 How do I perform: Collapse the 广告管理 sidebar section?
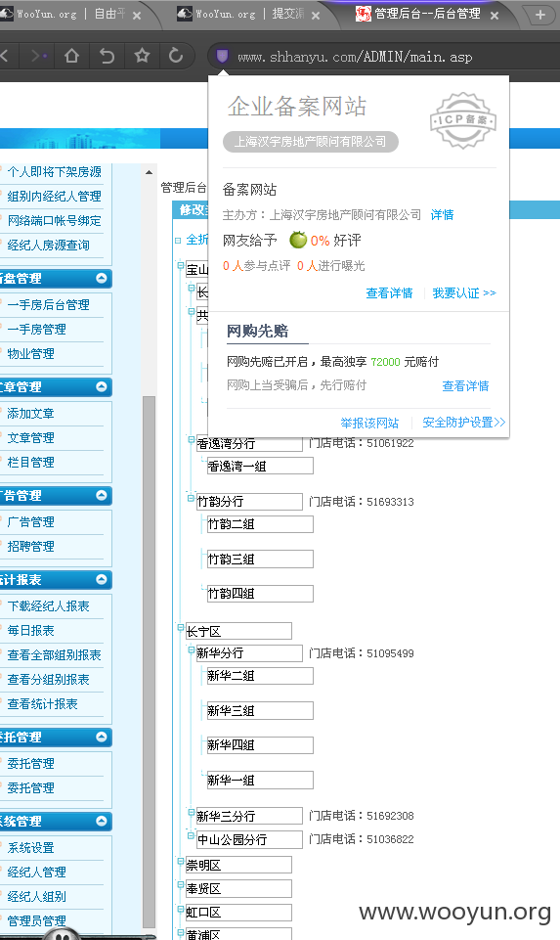coord(102,495)
